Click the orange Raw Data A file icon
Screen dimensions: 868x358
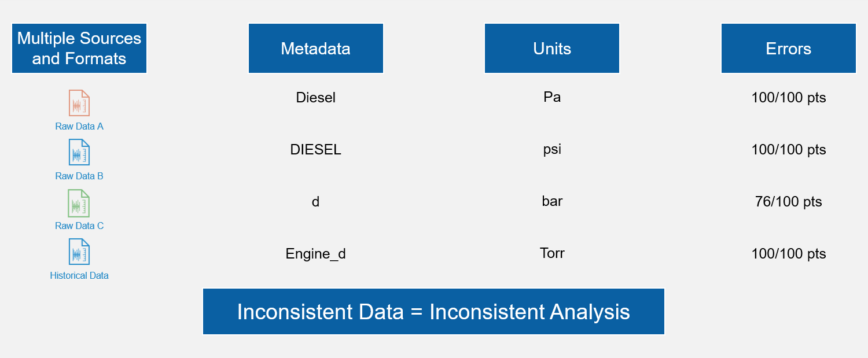tap(79, 103)
